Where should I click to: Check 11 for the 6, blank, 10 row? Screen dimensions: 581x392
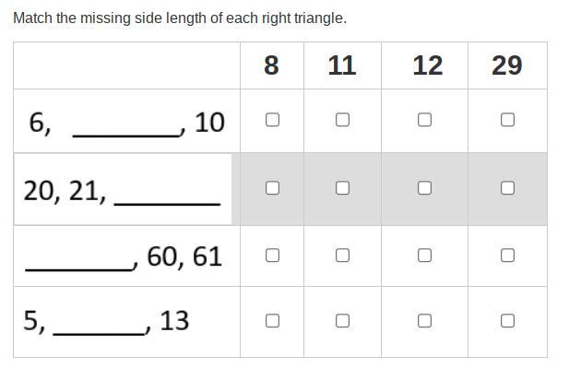[x=342, y=120]
